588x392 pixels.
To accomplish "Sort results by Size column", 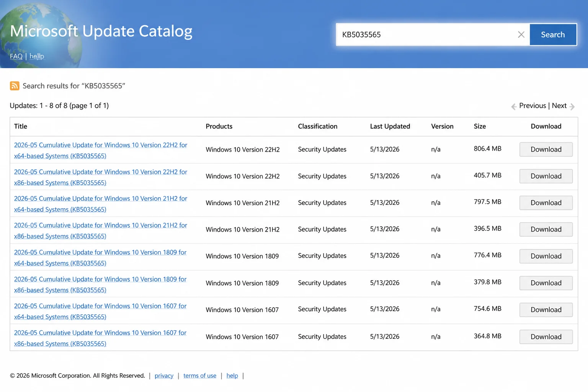I will pyautogui.click(x=480, y=126).
